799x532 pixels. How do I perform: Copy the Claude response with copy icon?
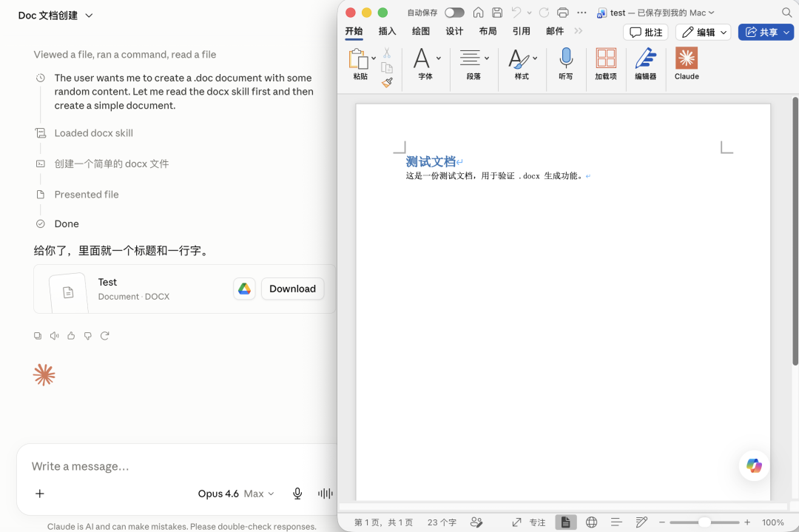pyautogui.click(x=38, y=336)
